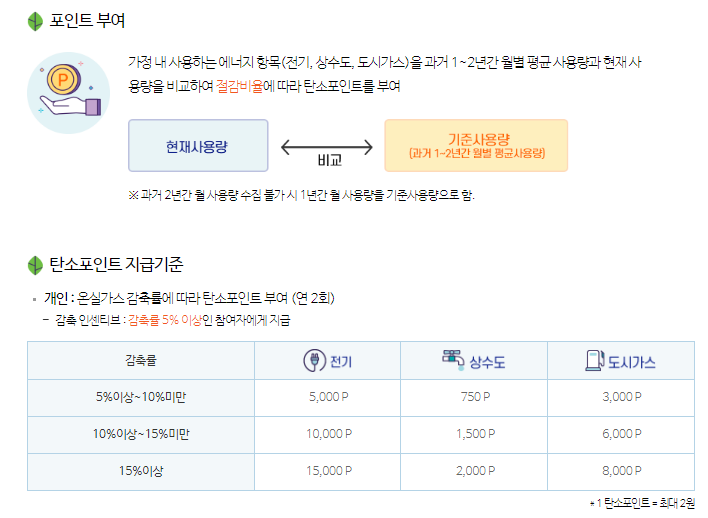708x518 pixels.
Task: Click the gas pump icon next to 도시가스
Action: tap(595, 360)
